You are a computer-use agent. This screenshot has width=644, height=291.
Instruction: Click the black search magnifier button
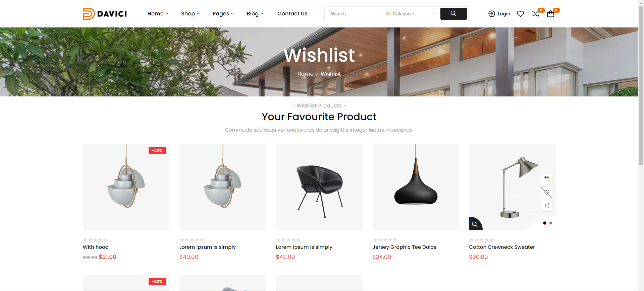(x=453, y=14)
